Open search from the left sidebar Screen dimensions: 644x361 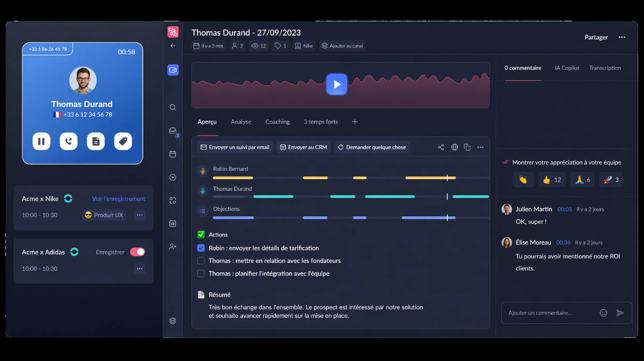coord(173,107)
